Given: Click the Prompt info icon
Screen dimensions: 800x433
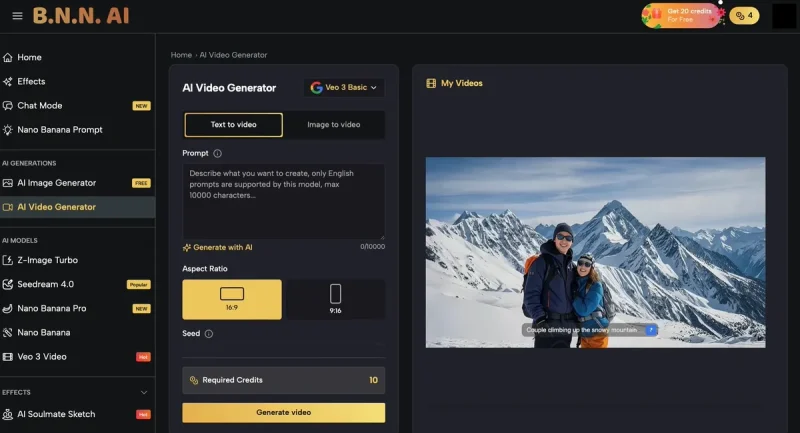Looking at the screenshot, I should point(218,153).
